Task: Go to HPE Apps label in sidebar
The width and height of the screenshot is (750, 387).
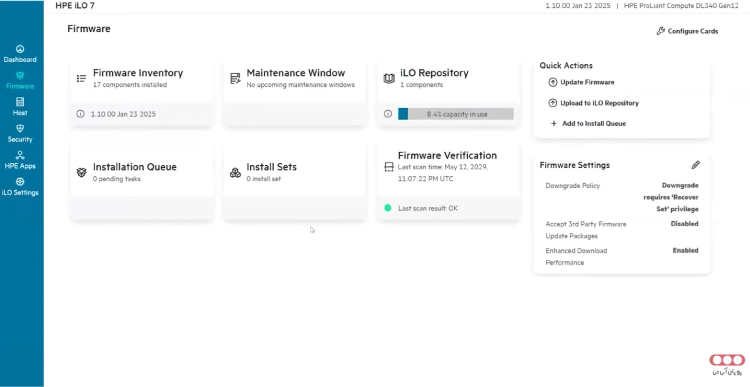Action: [x=20, y=166]
